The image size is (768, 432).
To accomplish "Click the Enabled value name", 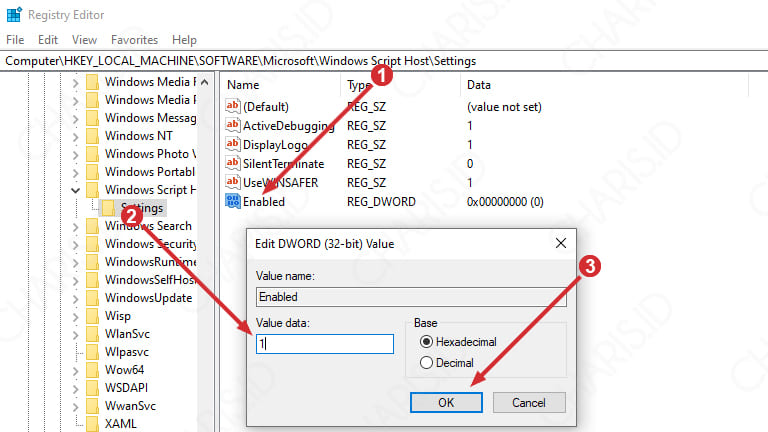I will pyautogui.click(x=264, y=202).
